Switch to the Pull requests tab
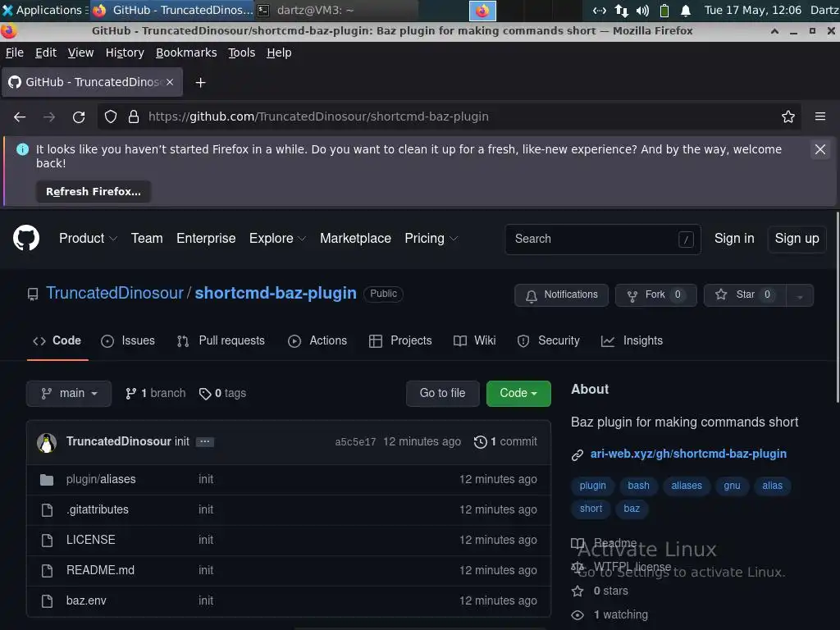The width and height of the screenshot is (840, 630). (x=221, y=341)
